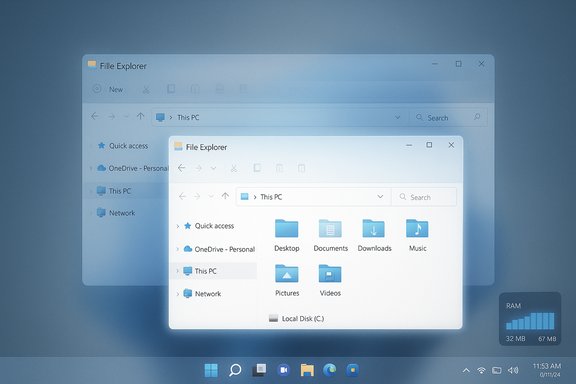Open the Documents folder
Screen dimensions: 576x384
click(x=330, y=235)
